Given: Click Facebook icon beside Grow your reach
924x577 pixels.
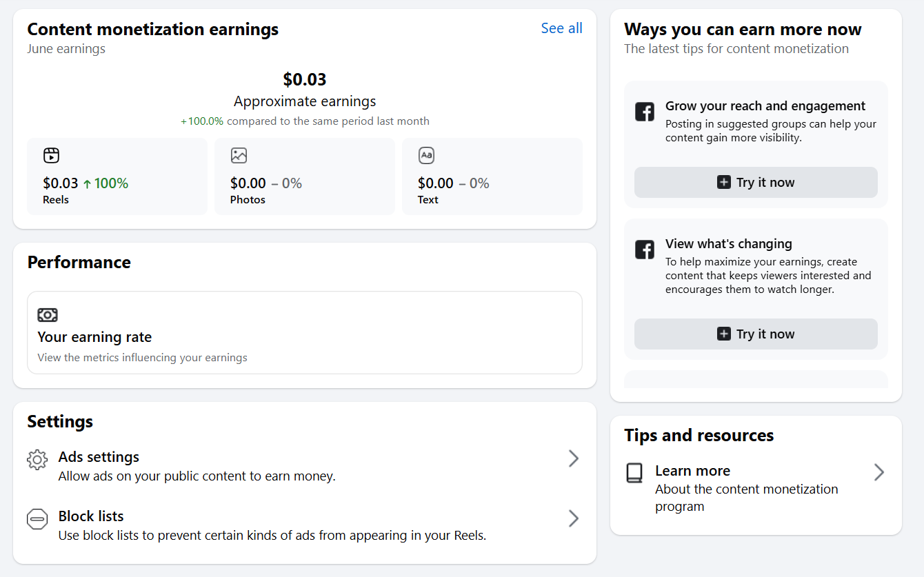Looking at the screenshot, I should coord(645,112).
